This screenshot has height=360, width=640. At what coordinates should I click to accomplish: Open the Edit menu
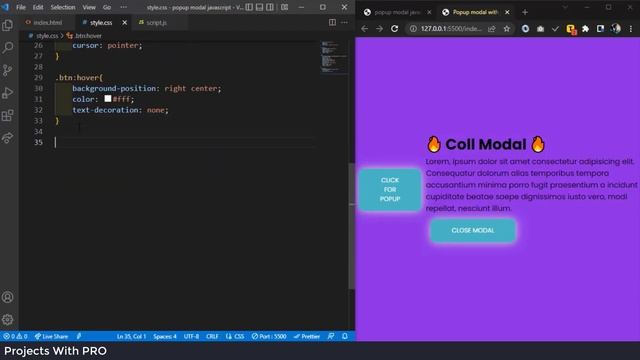[x=38, y=7]
